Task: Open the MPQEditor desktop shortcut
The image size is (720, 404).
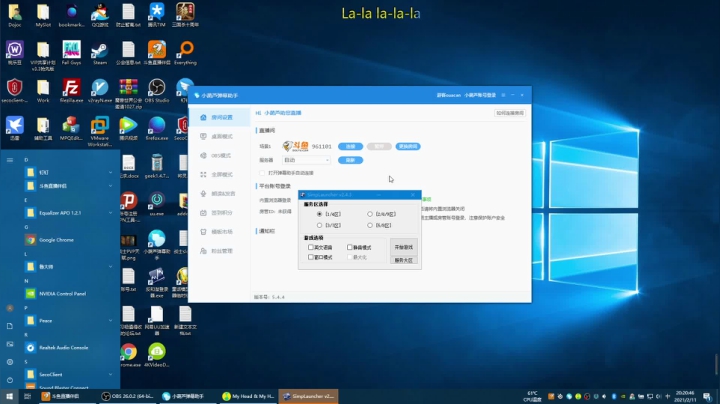Action: (x=71, y=129)
